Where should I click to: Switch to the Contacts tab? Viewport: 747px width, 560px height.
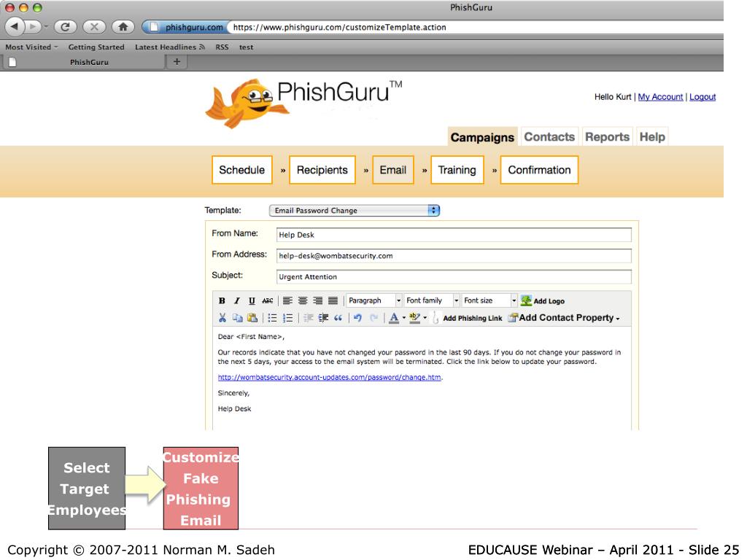(x=549, y=136)
